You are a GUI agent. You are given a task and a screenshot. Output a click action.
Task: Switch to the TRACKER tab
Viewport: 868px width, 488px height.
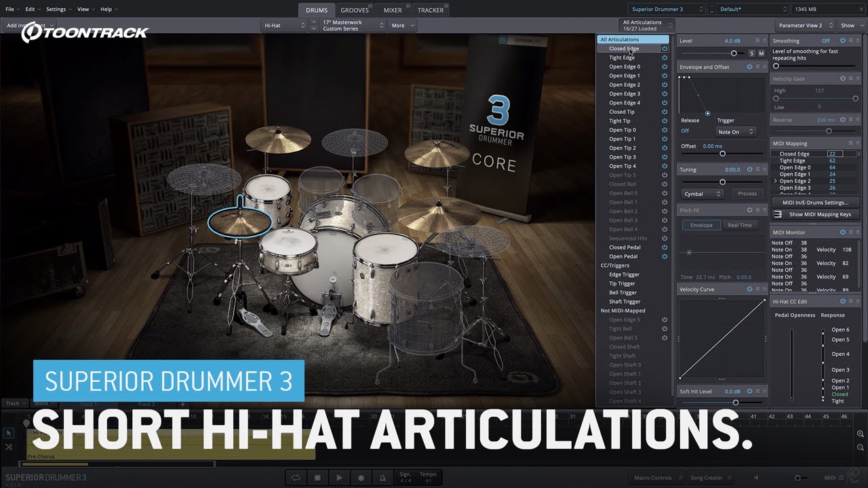431,10
